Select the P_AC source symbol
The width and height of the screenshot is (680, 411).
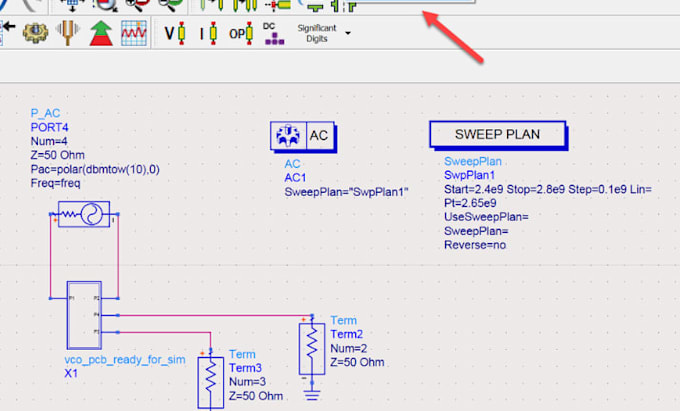(84, 214)
